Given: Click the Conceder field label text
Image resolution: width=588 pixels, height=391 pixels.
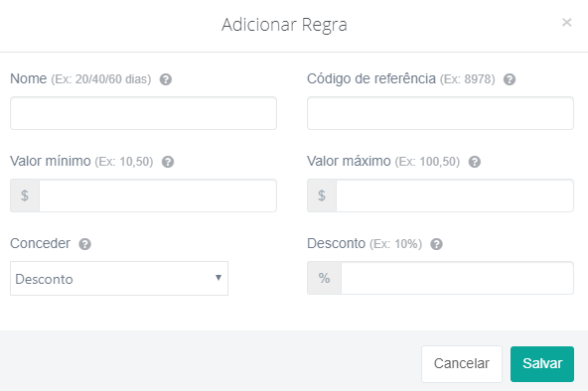Looking at the screenshot, I should tap(40, 243).
